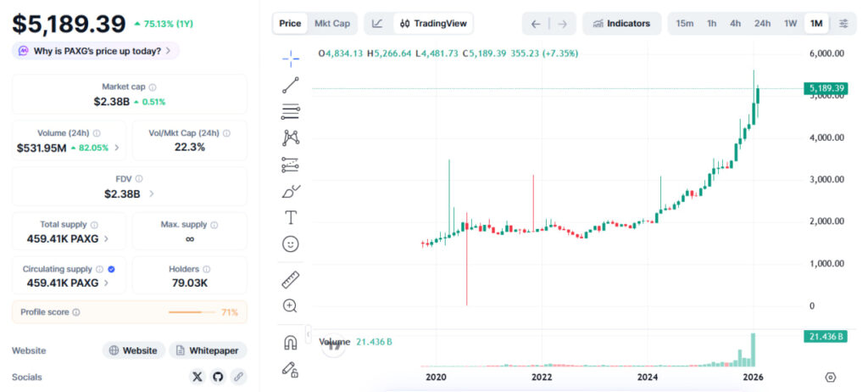The height and width of the screenshot is (392, 868).
Task: Open the Indicators button
Action: tap(622, 24)
